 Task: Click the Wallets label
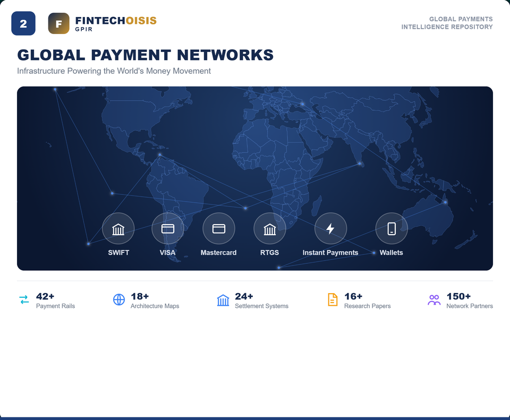(392, 253)
